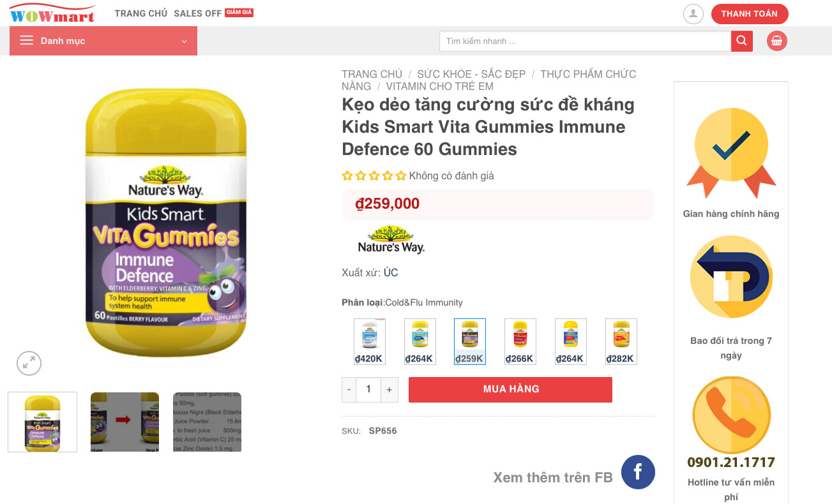Click the Gian hàng chính hãng badge icon
This screenshot has height=504, width=832.
731,153
